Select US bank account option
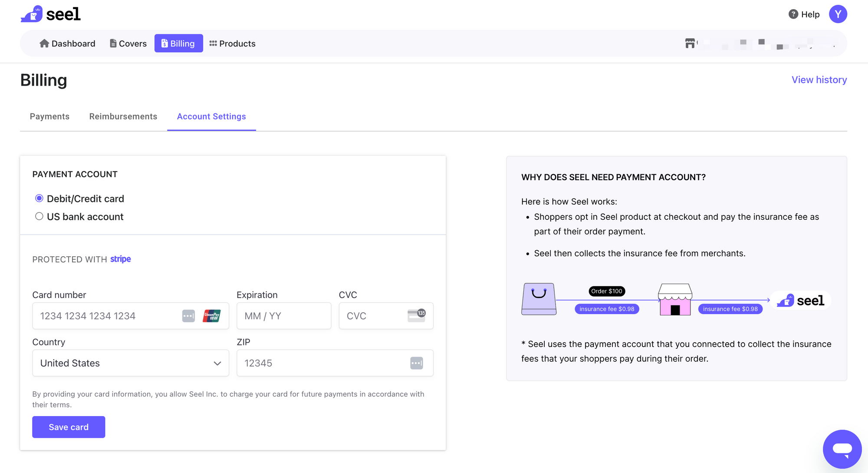The height and width of the screenshot is (473, 868). coord(39,216)
